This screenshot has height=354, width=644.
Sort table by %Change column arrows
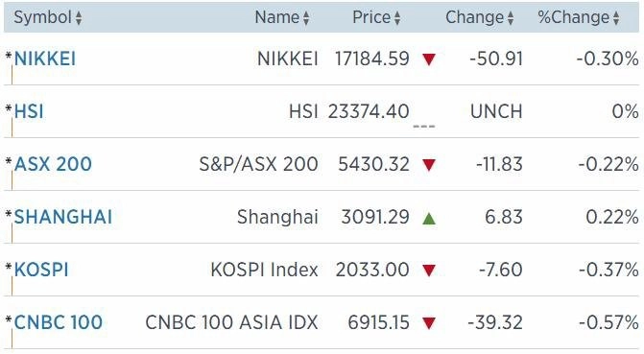coord(616,18)
